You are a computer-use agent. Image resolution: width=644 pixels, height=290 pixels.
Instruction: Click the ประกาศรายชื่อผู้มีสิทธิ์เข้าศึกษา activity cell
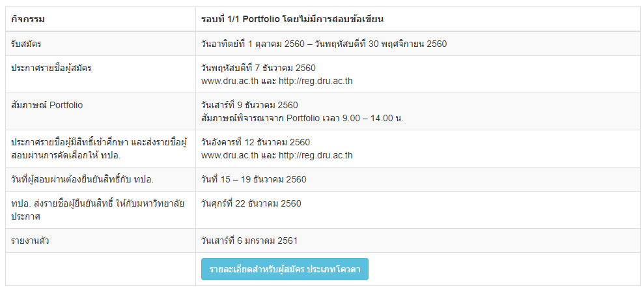(x=100, y=149)
